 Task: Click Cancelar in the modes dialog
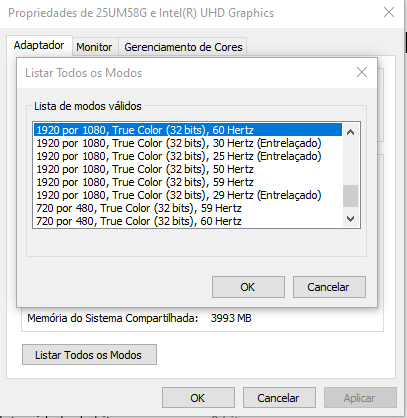click(x=329, y=287)
